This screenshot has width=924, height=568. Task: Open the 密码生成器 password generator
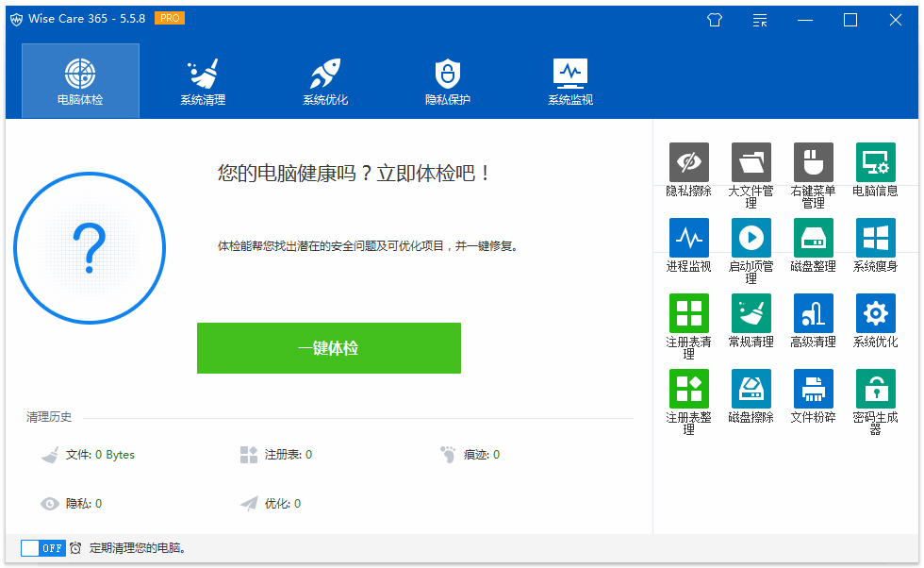pyautogui.click(x=875, y=389)
